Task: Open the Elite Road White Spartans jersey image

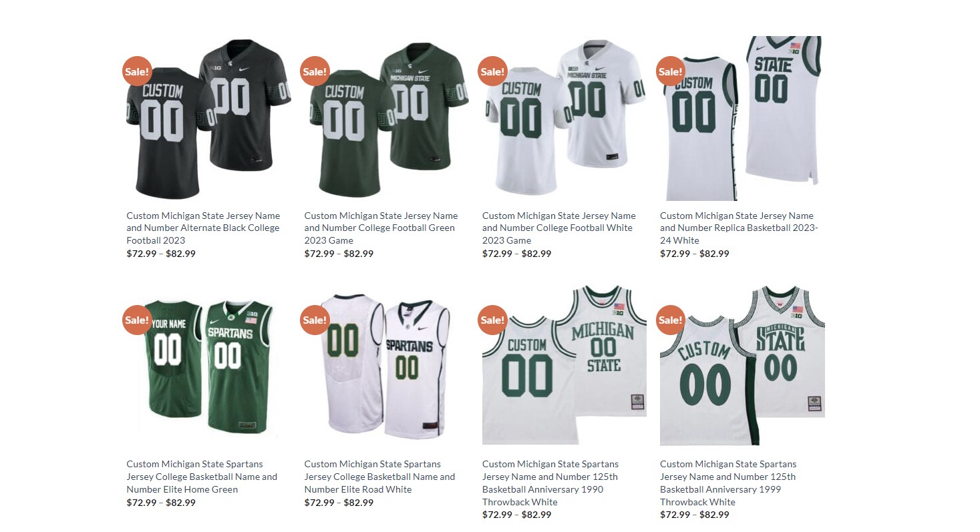Action: tap(387, 367)
